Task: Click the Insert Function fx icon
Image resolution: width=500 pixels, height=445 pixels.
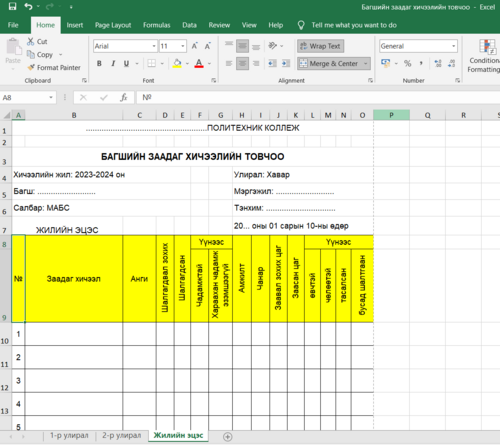Action: 124,97
